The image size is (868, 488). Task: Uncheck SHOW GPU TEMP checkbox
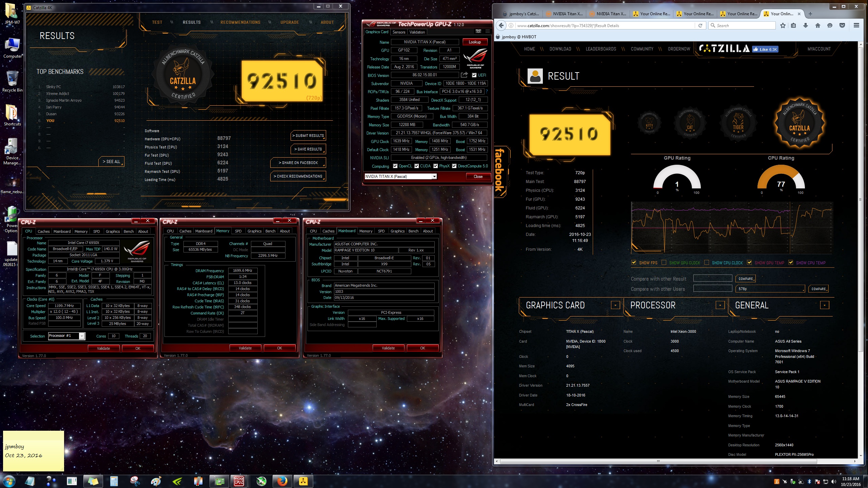[749, 262]
